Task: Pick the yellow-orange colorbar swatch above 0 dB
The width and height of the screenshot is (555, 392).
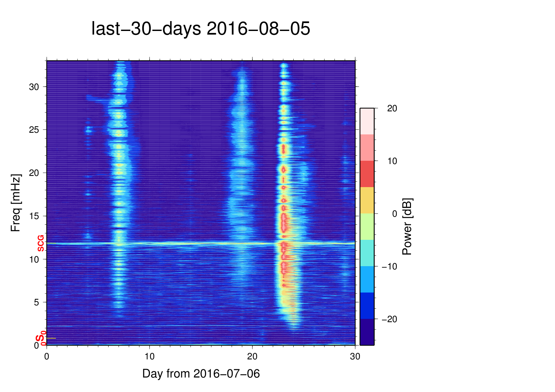Action: 367,200
